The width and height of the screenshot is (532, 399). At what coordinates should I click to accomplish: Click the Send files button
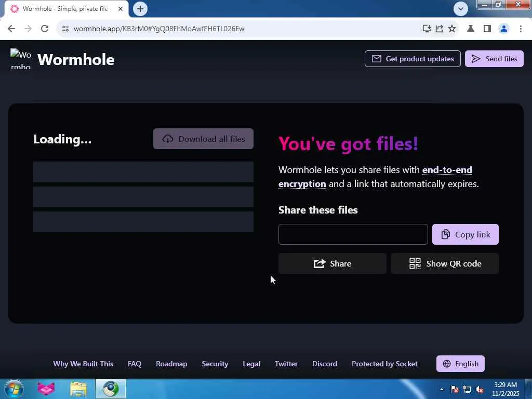pyautogui.click(x=494, y=59)
